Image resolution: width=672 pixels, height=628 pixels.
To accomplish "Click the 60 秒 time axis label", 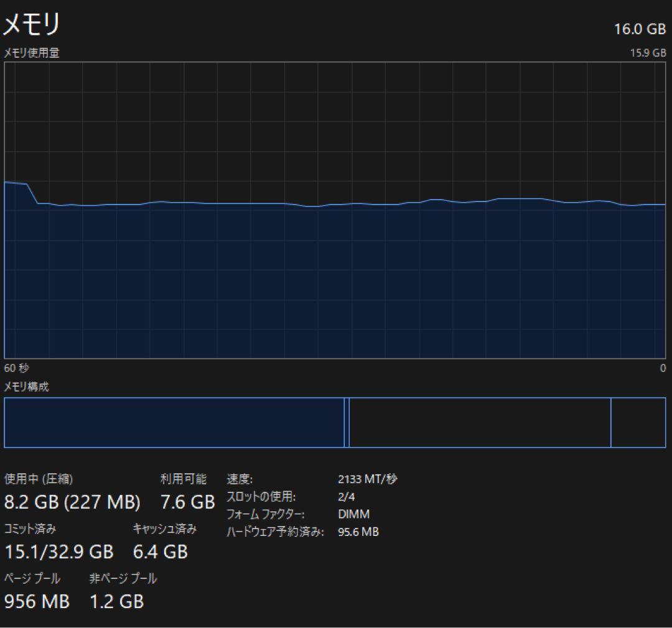I will pos(16,368).
